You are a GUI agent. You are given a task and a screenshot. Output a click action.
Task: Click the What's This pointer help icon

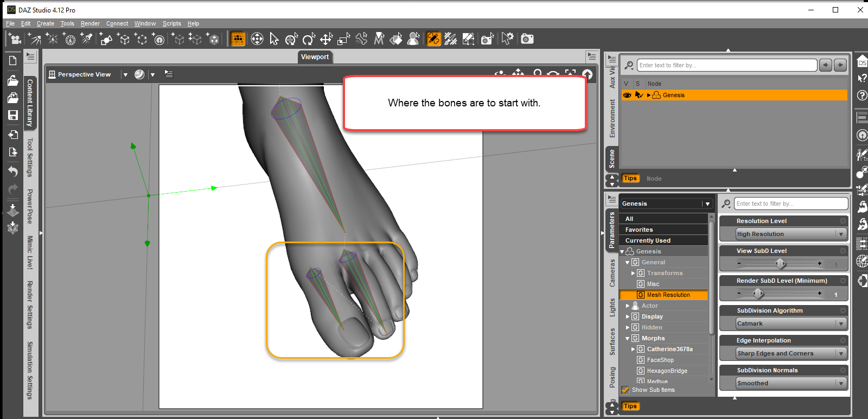click(862, 78)
